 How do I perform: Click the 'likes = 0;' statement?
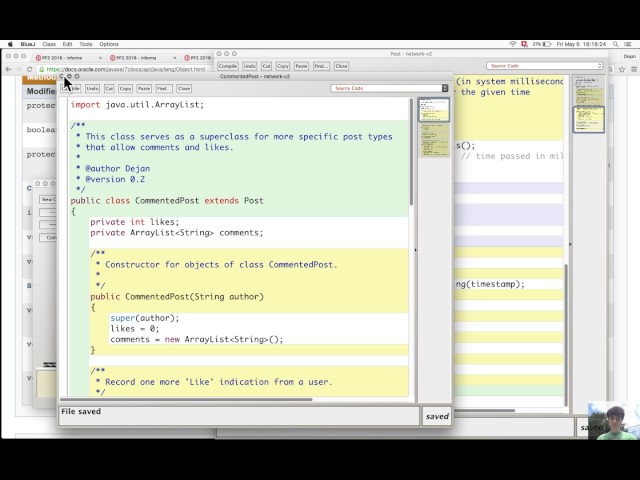135,329
